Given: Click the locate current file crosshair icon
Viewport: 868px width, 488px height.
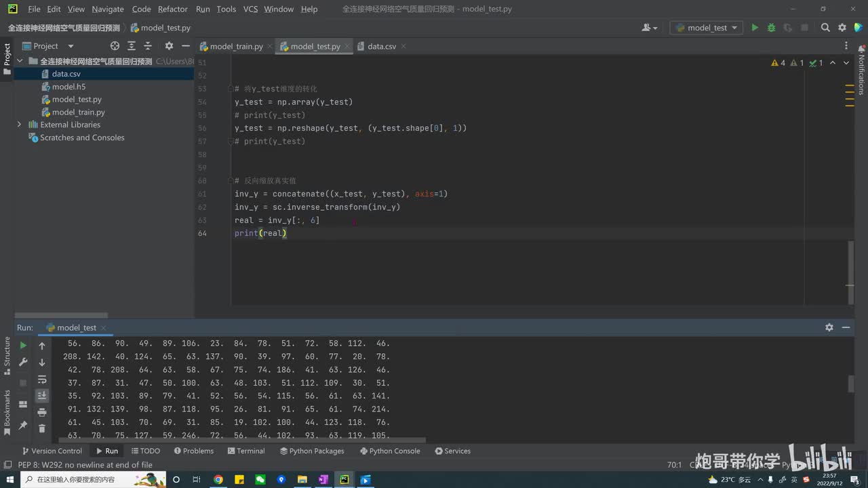Looking at the screenshot, I should (115, 46).
